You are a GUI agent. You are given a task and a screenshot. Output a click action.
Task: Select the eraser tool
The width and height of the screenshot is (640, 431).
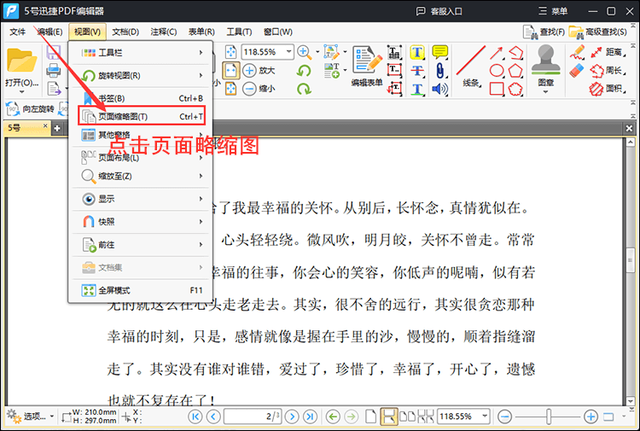(x=577, y=71)
